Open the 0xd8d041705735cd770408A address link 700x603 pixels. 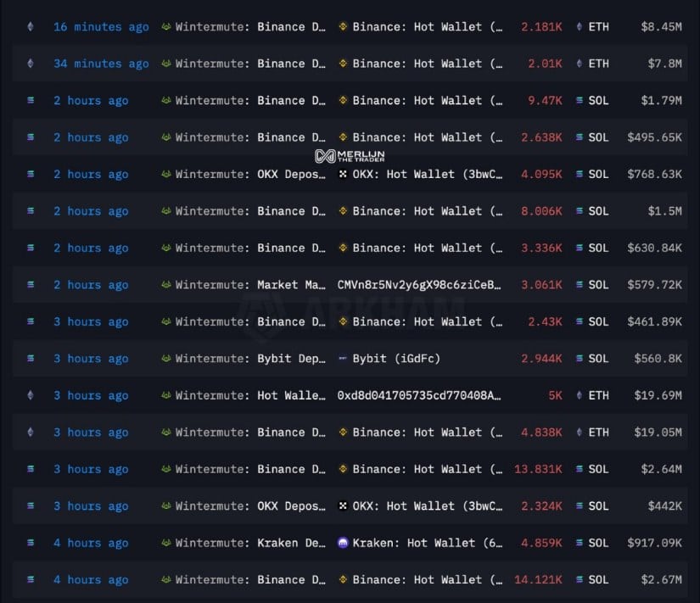point(419,396)
